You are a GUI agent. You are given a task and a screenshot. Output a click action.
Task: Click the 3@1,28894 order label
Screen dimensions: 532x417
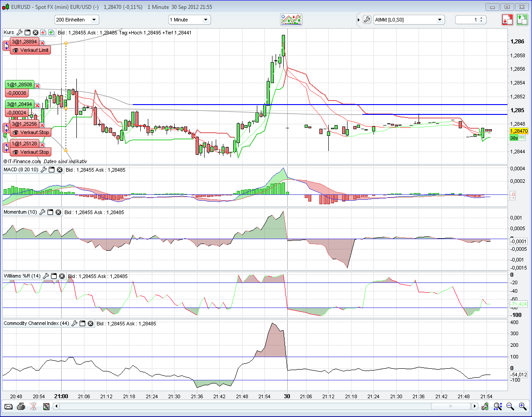24,42
